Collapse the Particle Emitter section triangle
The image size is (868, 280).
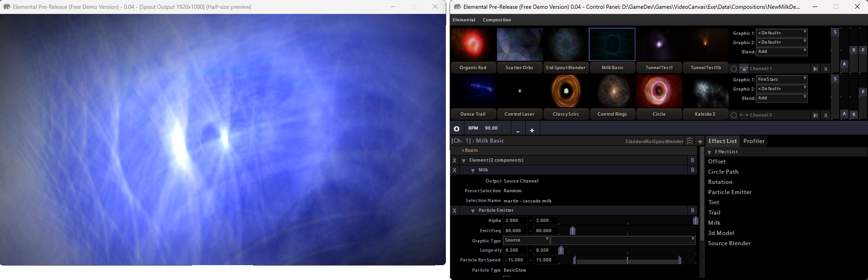pyautogui.click(x=473, y=211)
